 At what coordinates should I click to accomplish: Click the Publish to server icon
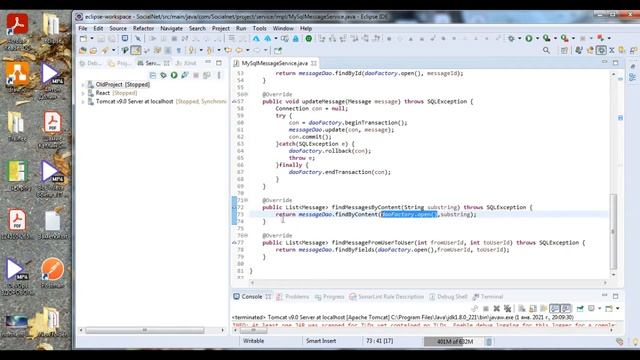[x=207, y=76]
